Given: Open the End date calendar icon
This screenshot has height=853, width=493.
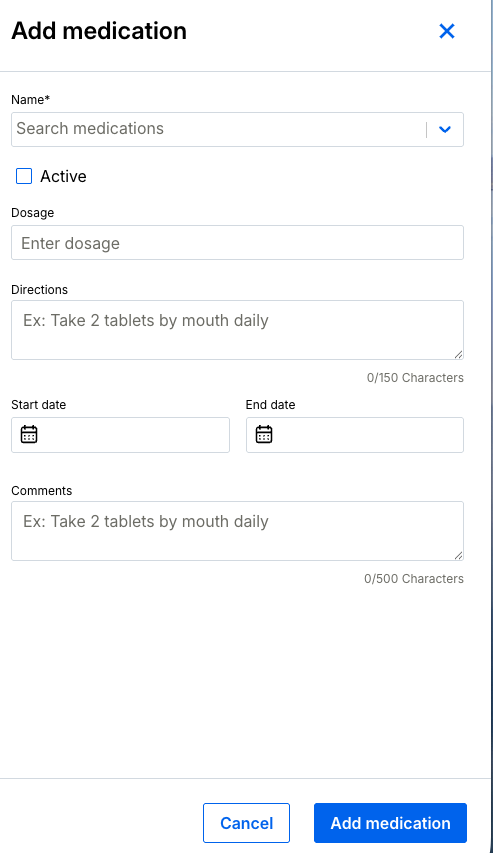Looking at the screenshot, I should click(x=264, y=435).
